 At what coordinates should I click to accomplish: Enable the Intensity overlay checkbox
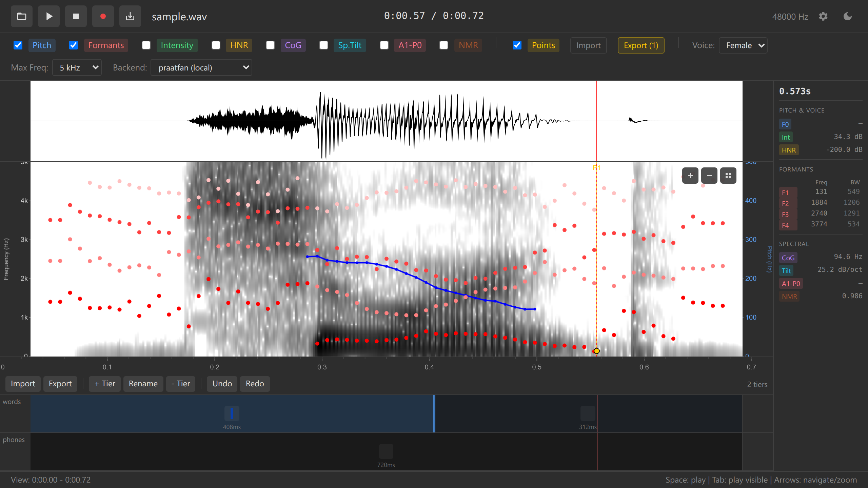146,45
